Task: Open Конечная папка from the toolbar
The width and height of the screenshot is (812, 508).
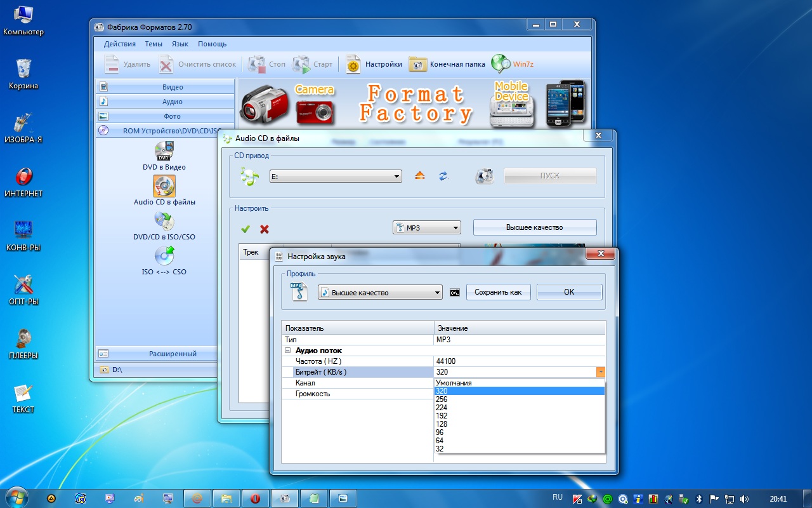Action: pos(447,64)
